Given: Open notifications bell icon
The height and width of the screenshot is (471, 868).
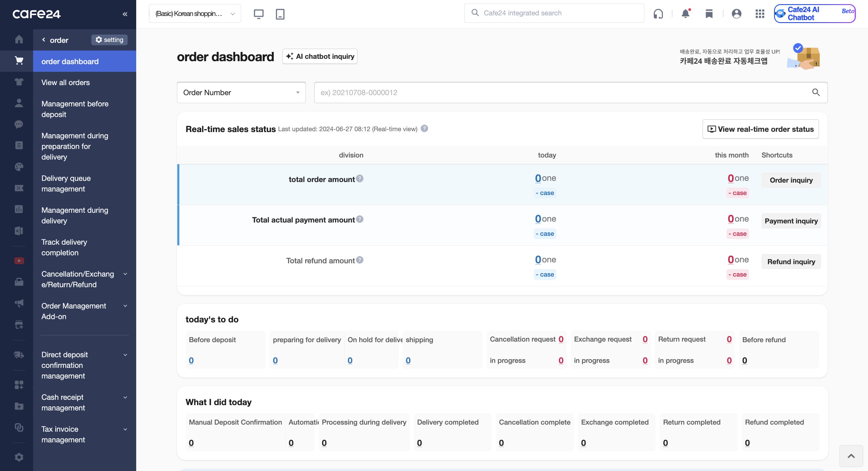Looking at the screenshot, I should 685,14.
